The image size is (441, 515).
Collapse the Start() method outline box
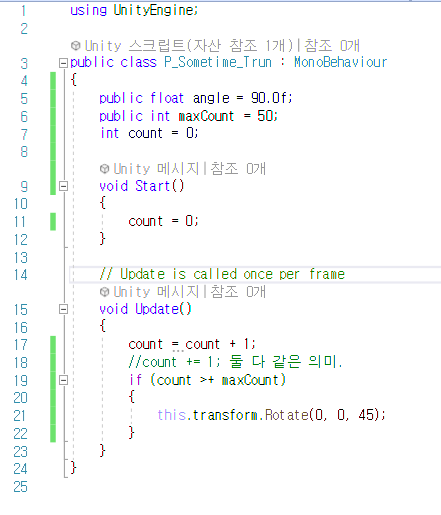[x=63, y=186]
